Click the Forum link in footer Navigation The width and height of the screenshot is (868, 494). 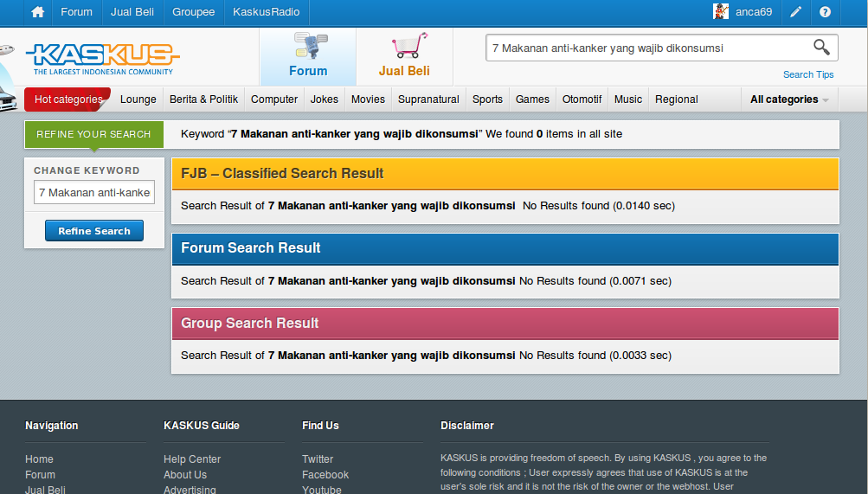(41, 475)
